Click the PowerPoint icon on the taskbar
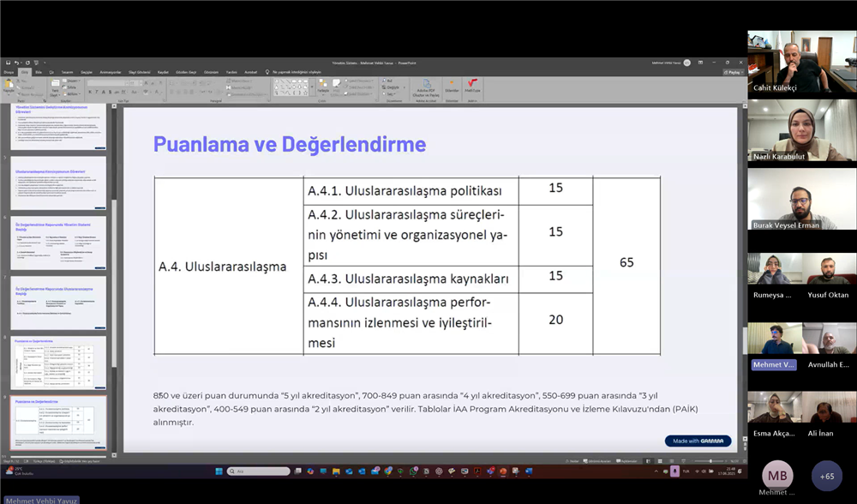857x504 pixels. pyautogui.click(x=503, y=471)
